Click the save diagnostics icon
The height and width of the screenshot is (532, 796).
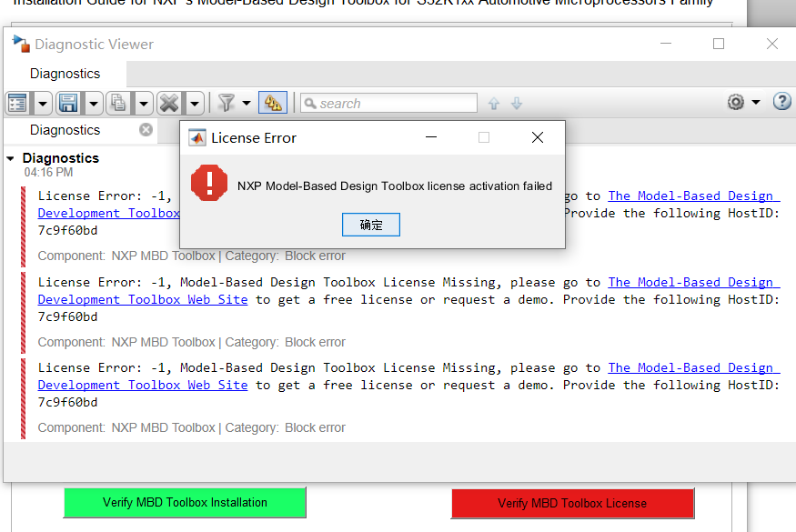(x=68, y=103)
